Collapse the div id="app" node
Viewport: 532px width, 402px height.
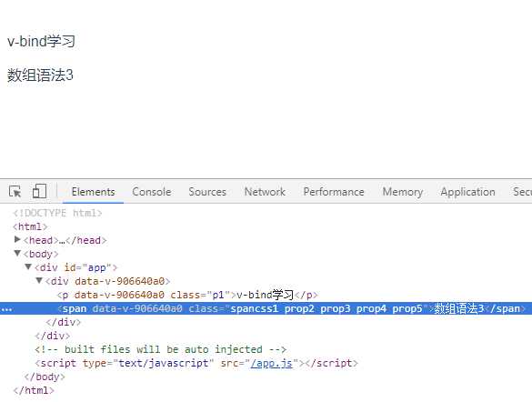28,266
